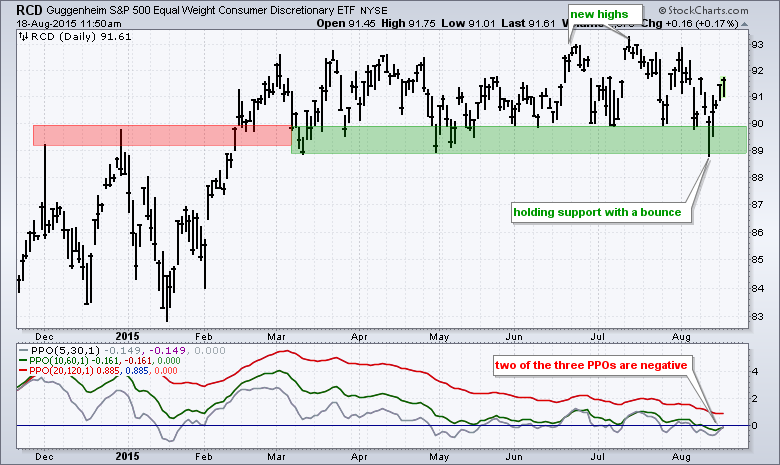The width and height of the screenshot is (780, 465).
Task: Click the Chg +0.16 (+0.17%) value
Action: pos(690,23)
